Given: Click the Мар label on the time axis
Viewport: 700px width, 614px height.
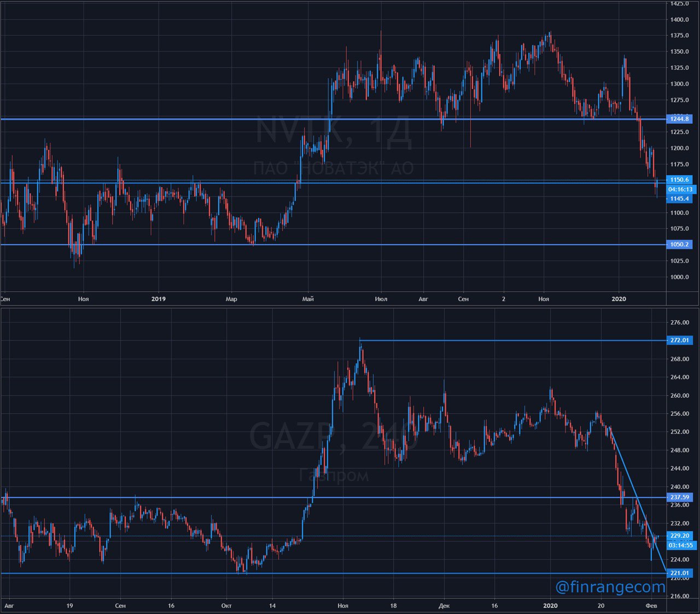Looking at the screenshot, I should 231,299.
